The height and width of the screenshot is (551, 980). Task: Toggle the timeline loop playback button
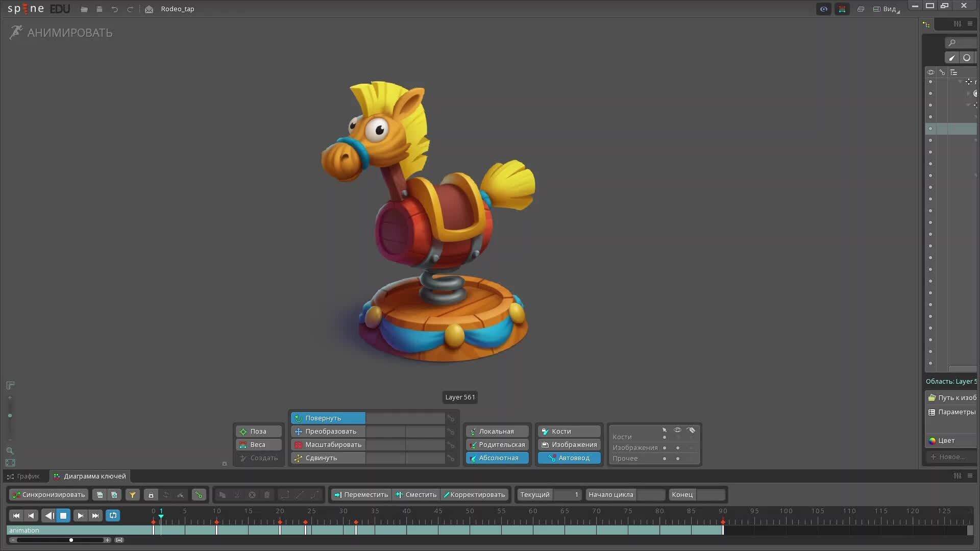[113, 516]
